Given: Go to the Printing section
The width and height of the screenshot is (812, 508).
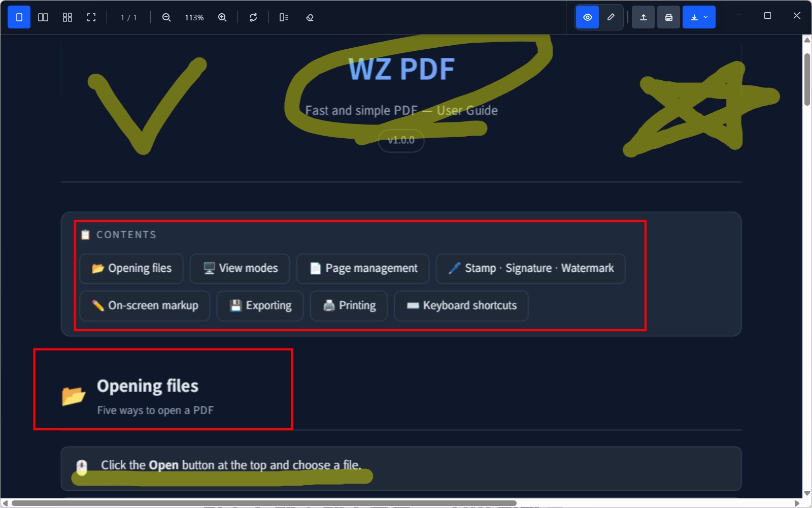Looking at the screenshot, I should (x=349, y=305).
